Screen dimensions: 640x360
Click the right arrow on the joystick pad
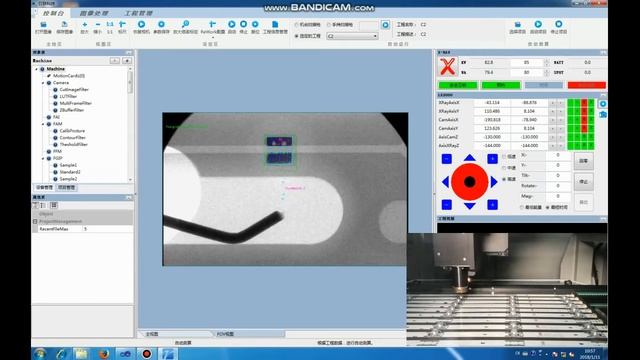pos(494,182)
